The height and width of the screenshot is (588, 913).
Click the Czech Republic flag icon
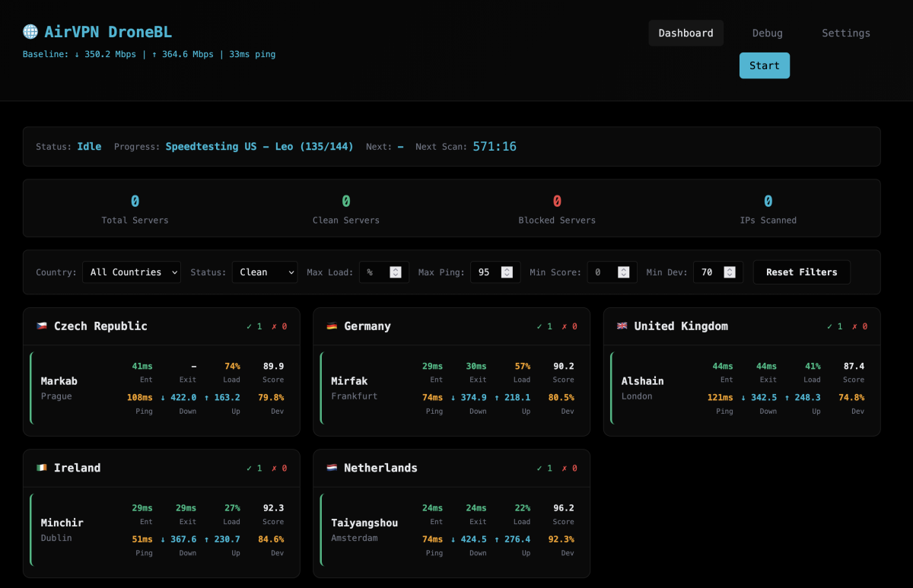(x=42, y=326)
